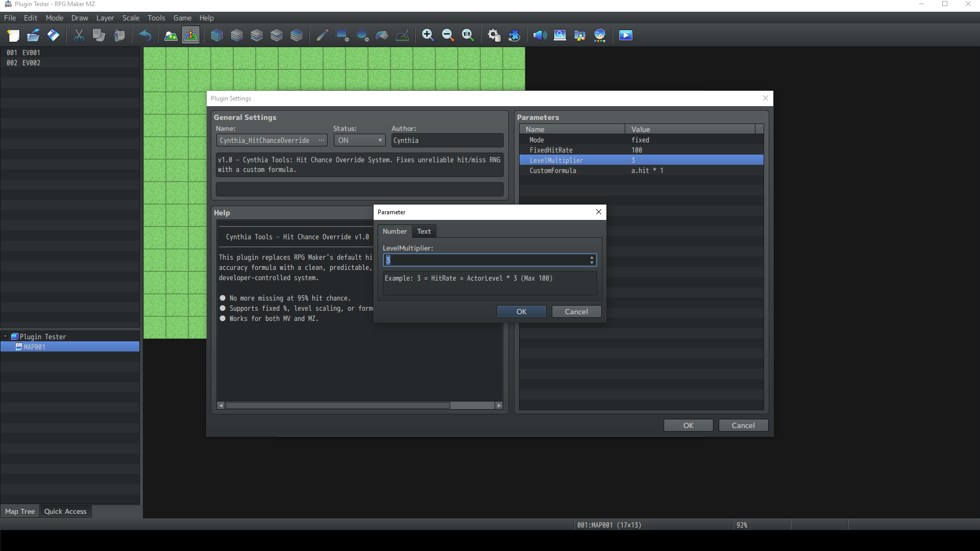Open the Status ON dropdown
This screenshot has height=551, width=980.
coord(359,140)
